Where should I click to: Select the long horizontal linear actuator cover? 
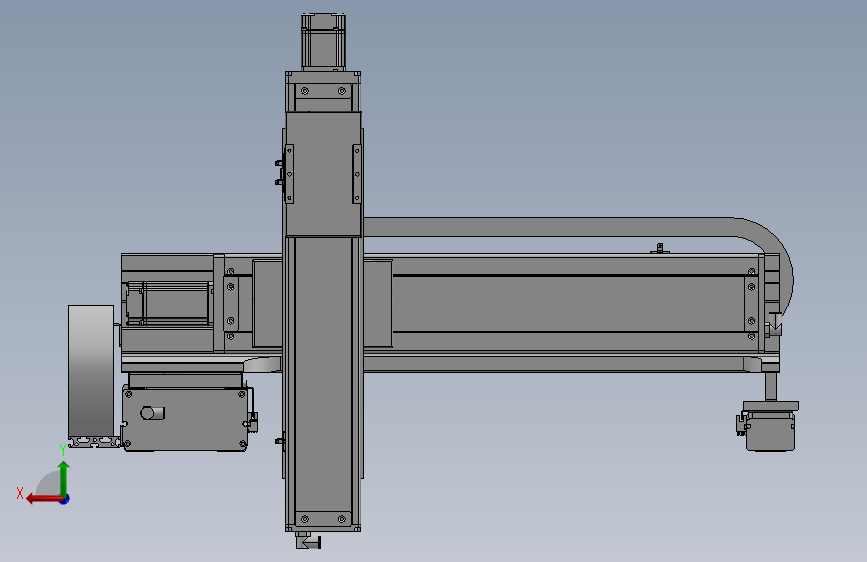coord(570,303)
